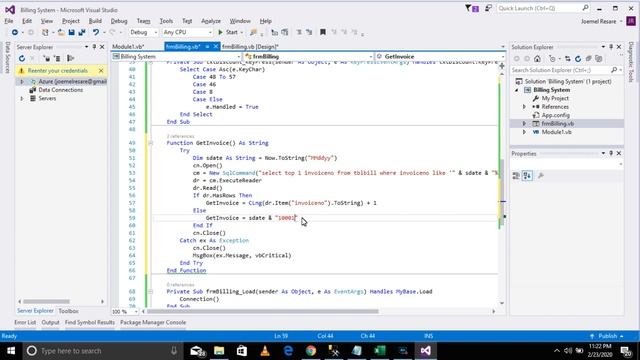
Task: Click Reenter your credentials warning link
Action: tap(58, 71)
